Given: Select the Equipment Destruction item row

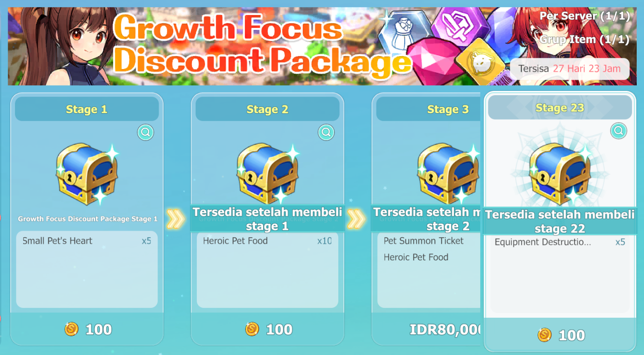Looking at the screenshot, I should point(560,242).
